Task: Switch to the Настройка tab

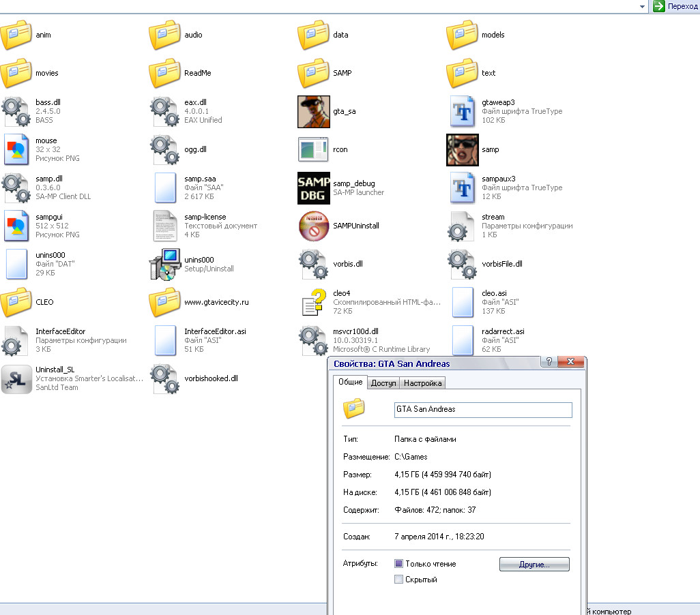Action: (x=422, y=383)
